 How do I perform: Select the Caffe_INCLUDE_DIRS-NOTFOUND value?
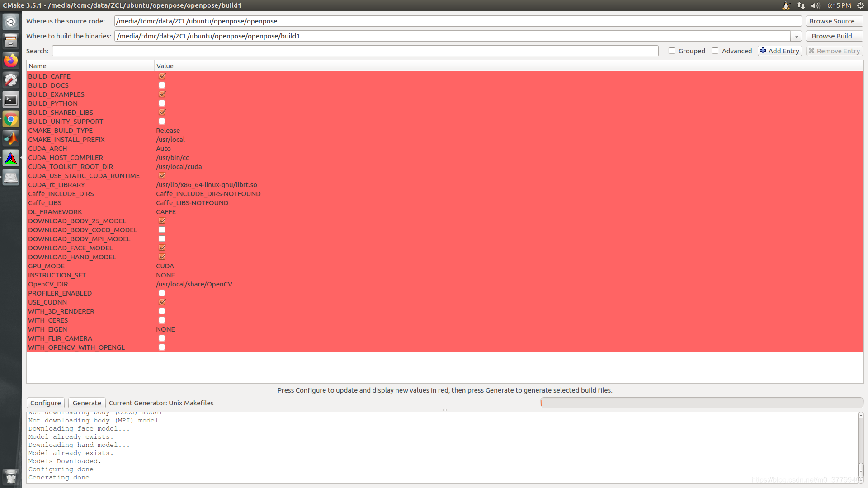pos(208,194)
